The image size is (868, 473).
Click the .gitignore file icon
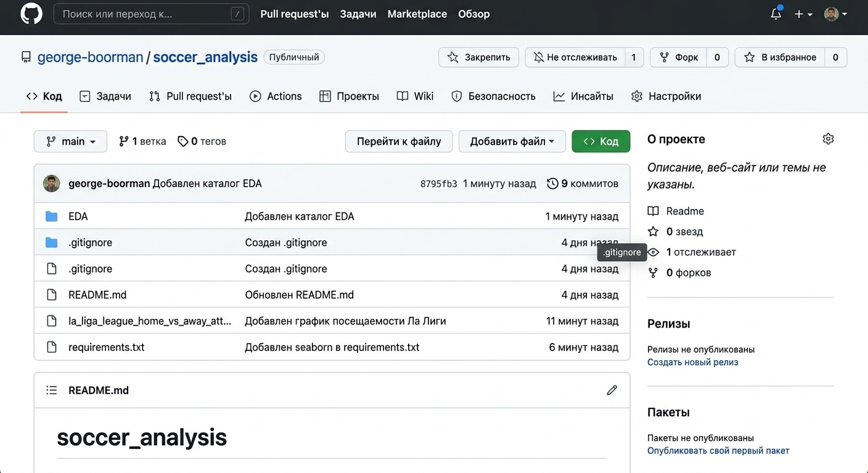click(x=52, y=269)
